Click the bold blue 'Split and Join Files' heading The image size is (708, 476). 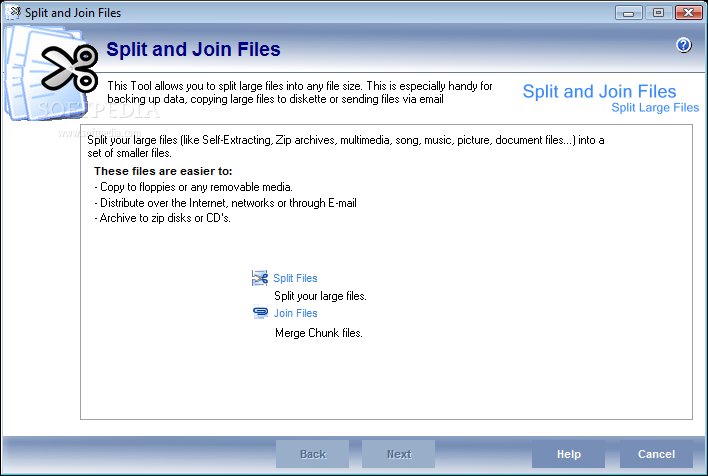point(193,49)
